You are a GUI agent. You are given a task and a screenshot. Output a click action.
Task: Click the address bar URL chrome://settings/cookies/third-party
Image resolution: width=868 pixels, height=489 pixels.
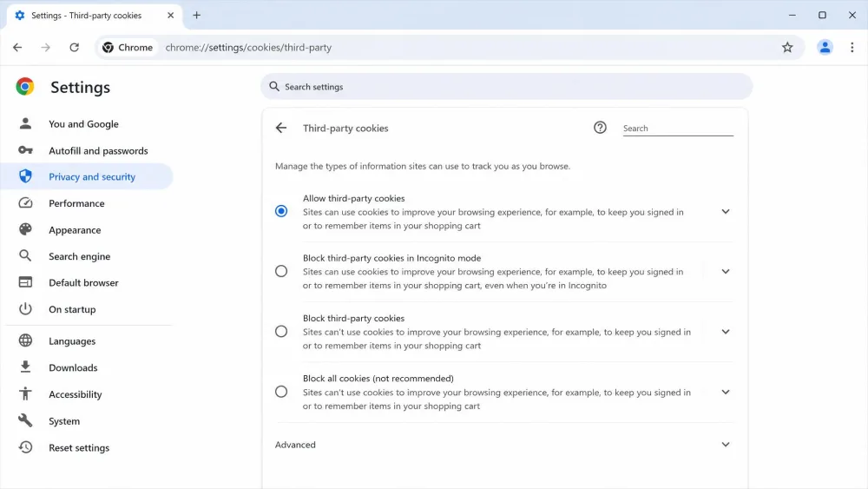click(248, 48)
